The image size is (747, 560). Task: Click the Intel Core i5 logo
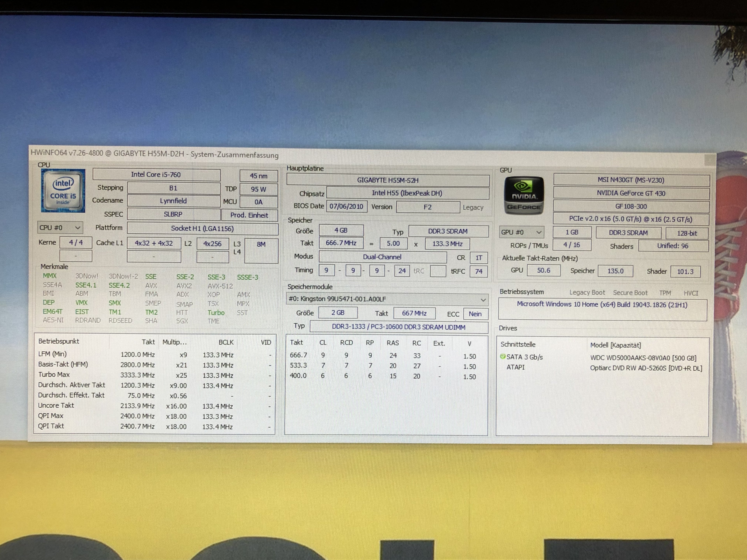pos(63,191)
